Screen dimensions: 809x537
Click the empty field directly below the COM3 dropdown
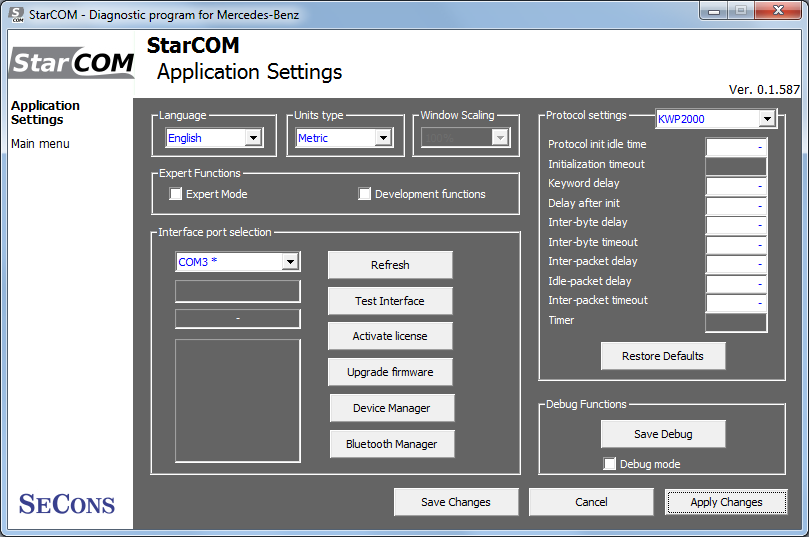click(238, 291)
